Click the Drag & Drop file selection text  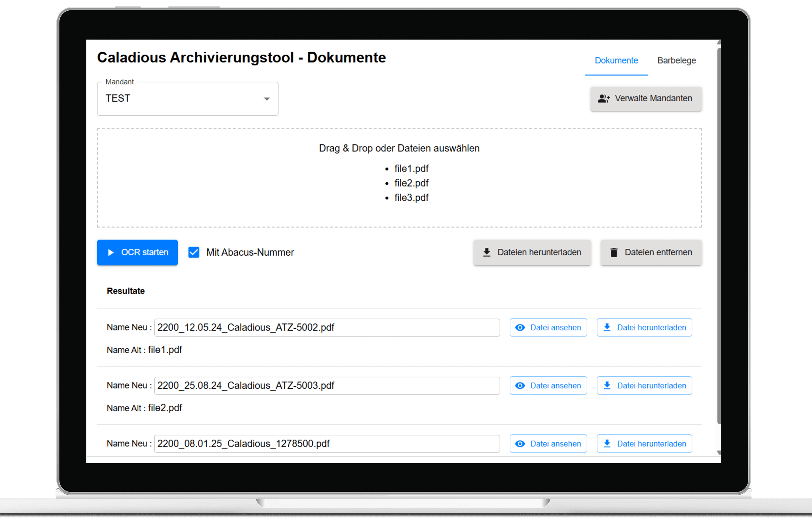(399, 148)
